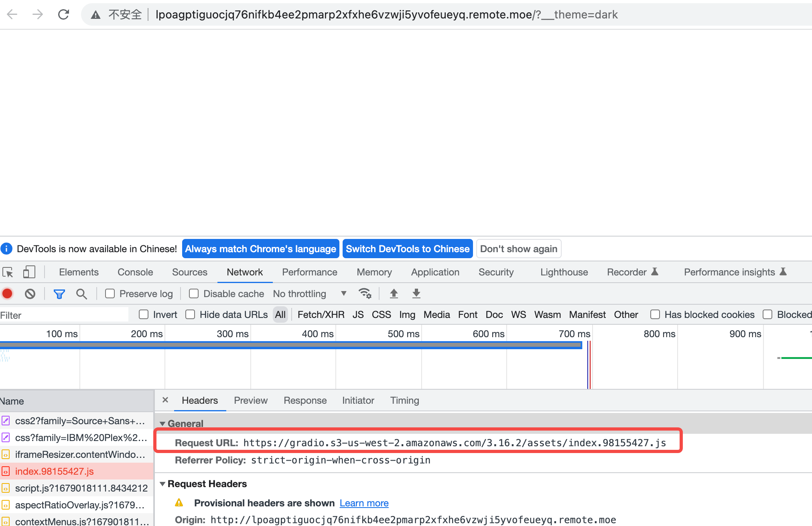Open network conditions via the wifi icon
Screen dimensions: 812x526
[x=365, y=293]
